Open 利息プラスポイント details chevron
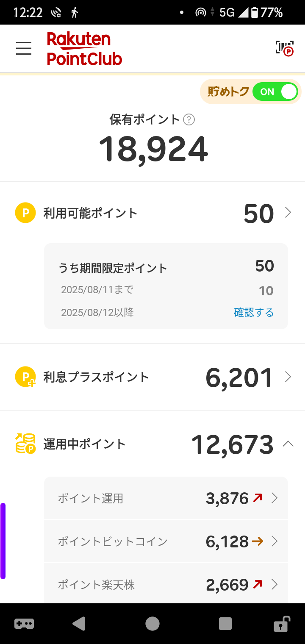The image size is (305, 644). point(288,377)
